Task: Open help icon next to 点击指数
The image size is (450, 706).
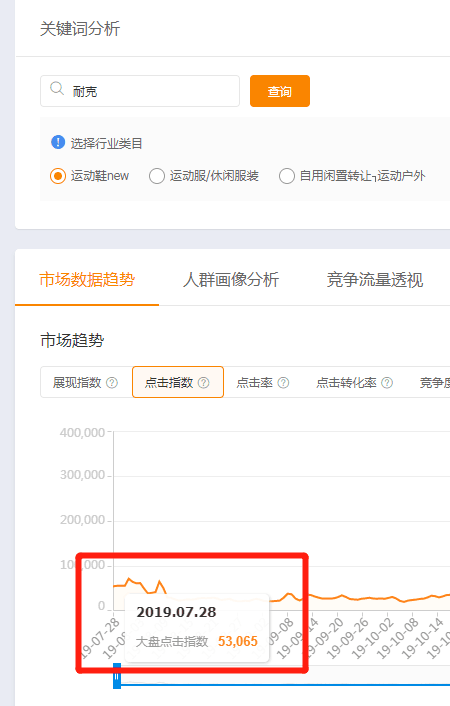Action: [x=204, y=383]
